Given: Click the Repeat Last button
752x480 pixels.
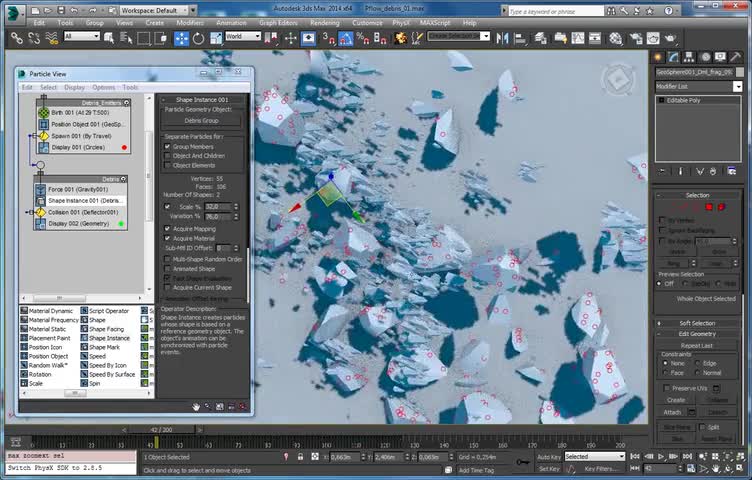Looking at the screenshot, I should 696,345.
